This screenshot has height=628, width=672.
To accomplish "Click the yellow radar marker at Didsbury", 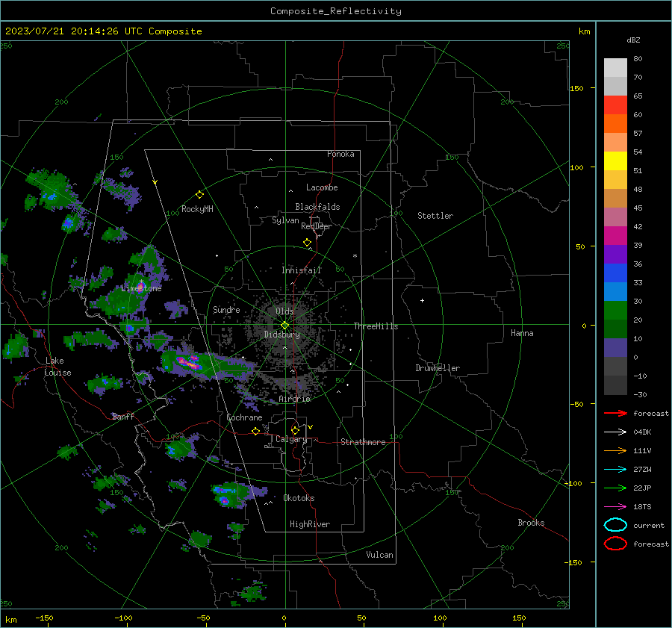I will pos(284,326).
